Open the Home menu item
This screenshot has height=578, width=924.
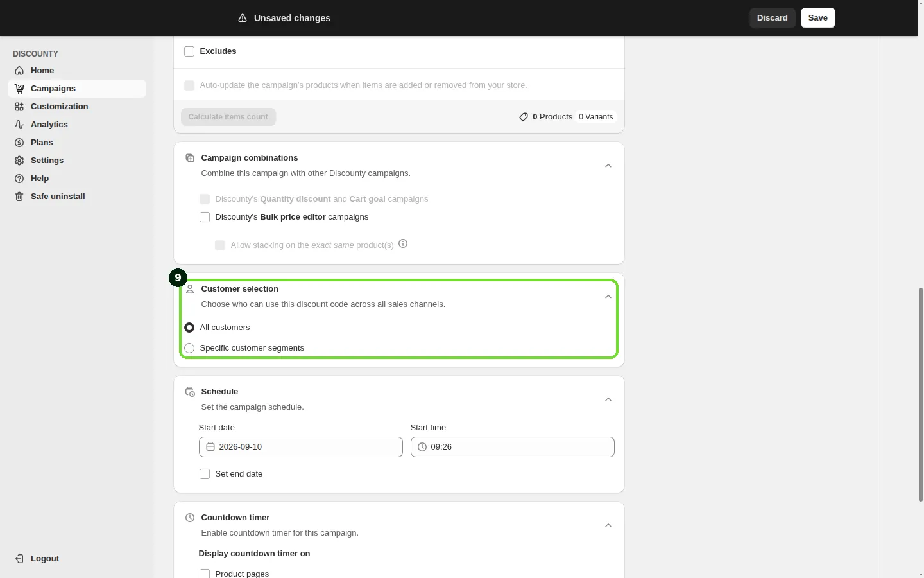[x=77, y=71]
